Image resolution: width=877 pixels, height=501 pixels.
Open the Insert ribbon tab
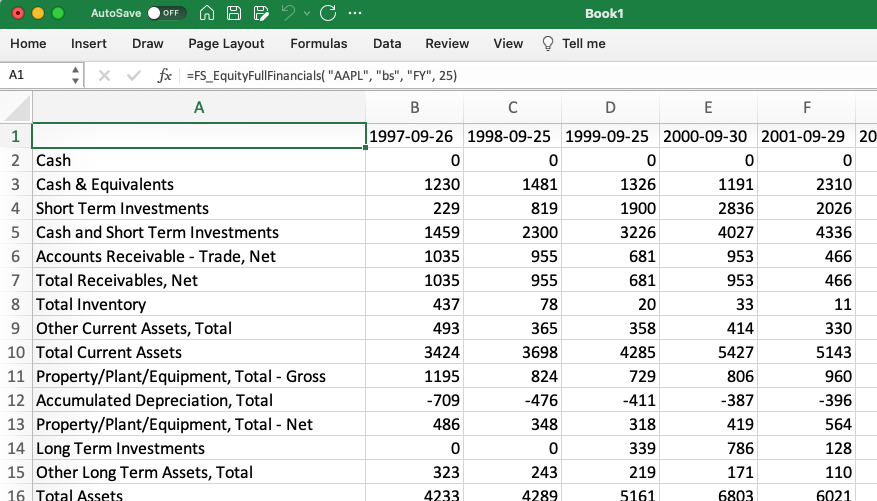(88, 44)
